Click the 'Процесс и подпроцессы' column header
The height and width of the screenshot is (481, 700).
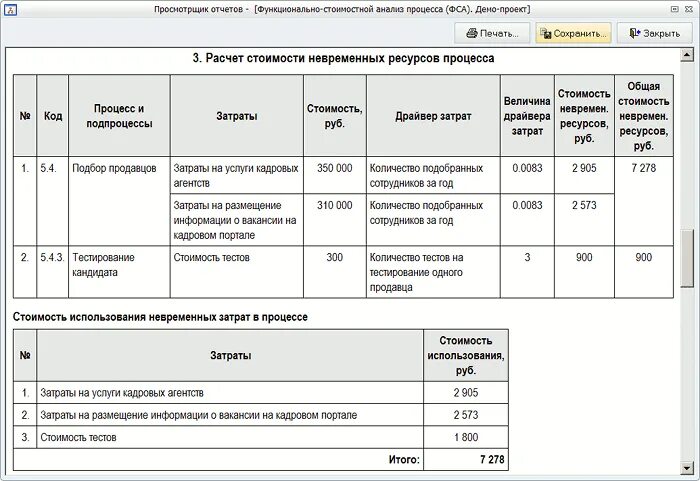point(119,116)
